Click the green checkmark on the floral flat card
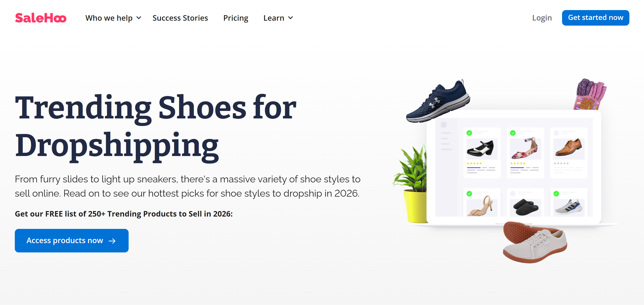This screenshot has height=305, width=644. pos(513,133)
